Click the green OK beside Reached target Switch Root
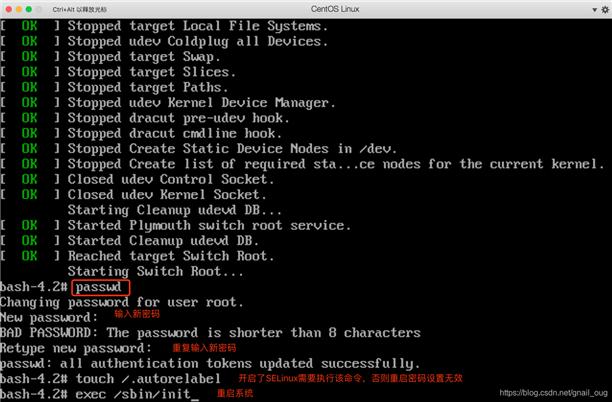 coord(30,256)
